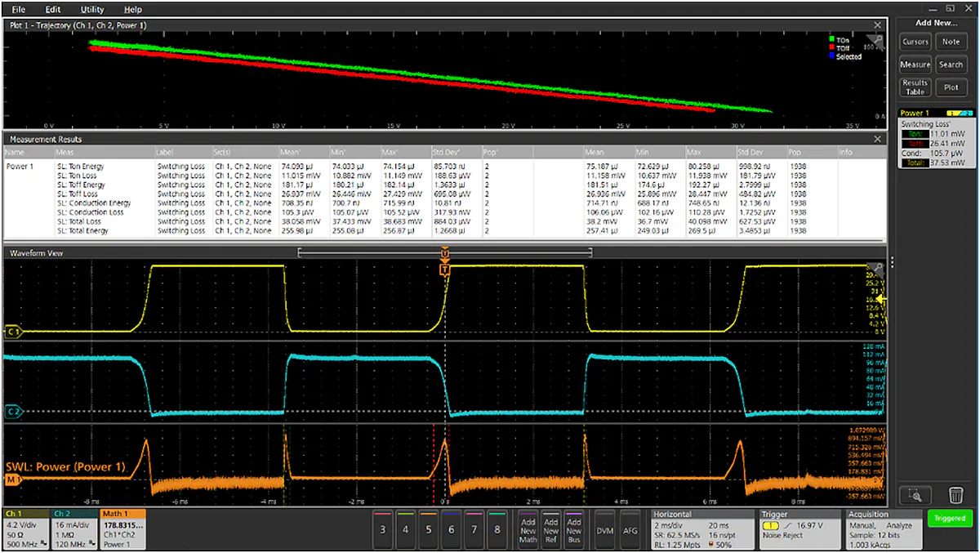Click Add New Bus button
980x553 pixels.
point(574,529)
